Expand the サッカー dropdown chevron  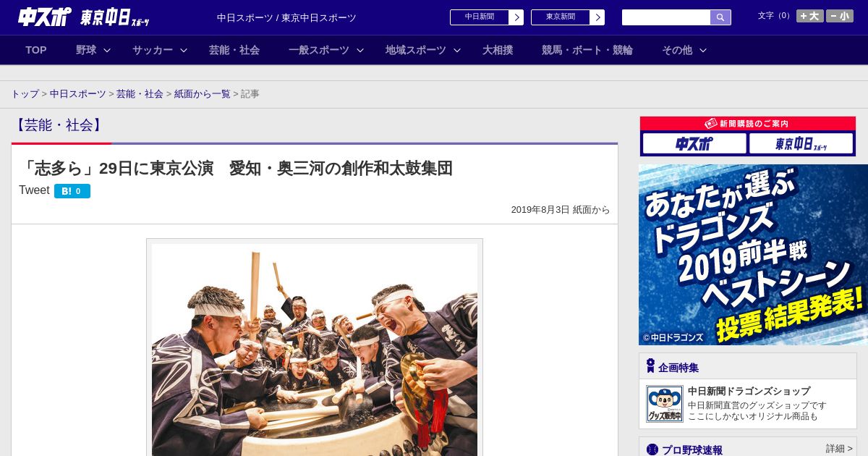click(x=184, y=50)
